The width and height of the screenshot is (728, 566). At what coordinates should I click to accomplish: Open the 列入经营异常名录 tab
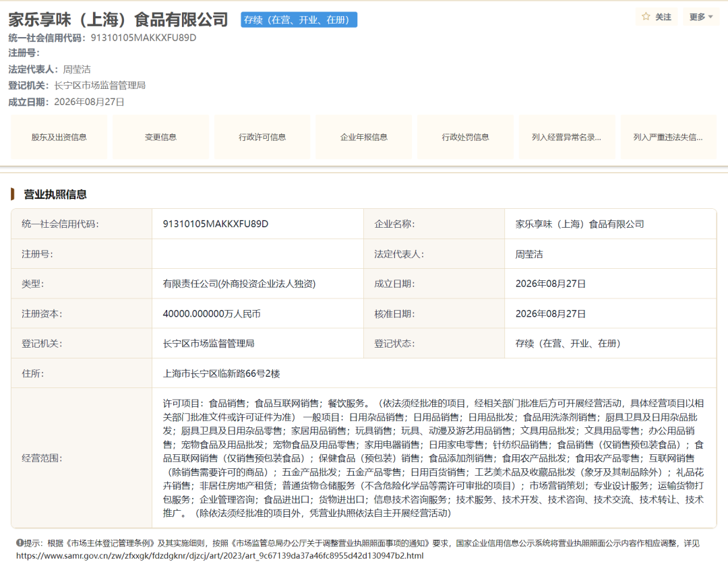(x=567, y=137)
